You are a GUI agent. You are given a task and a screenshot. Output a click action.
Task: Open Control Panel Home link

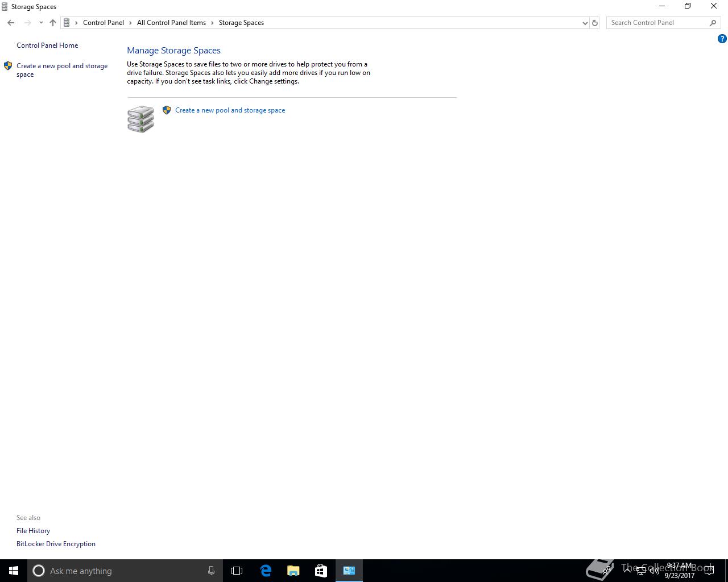point(47,45)
